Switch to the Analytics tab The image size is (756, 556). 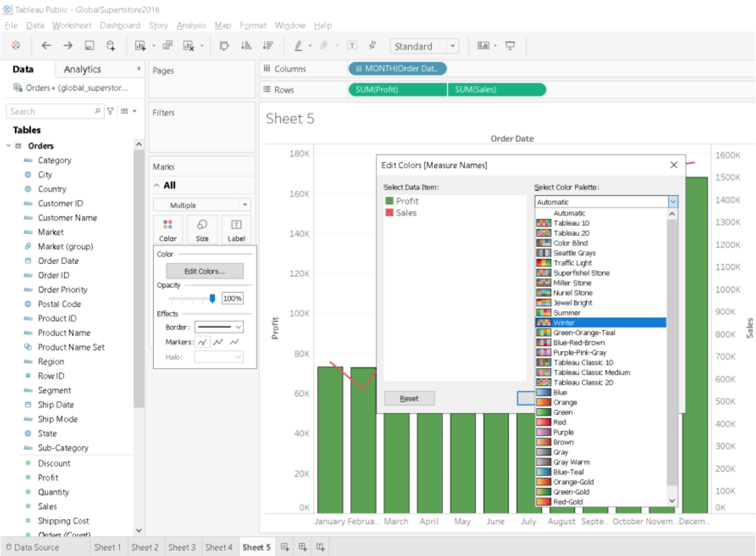[82, 69]
